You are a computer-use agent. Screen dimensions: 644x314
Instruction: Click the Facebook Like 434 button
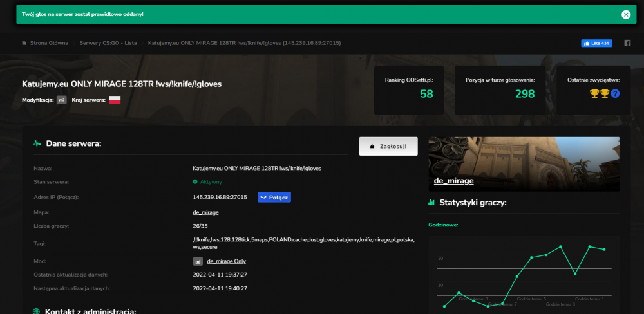click(596, 43)
